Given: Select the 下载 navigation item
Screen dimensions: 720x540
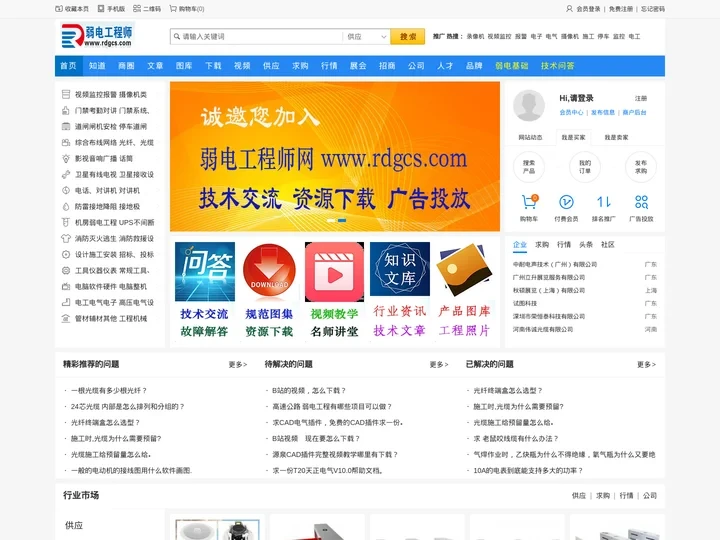Looking at the screenshot, I should [213, 66].
